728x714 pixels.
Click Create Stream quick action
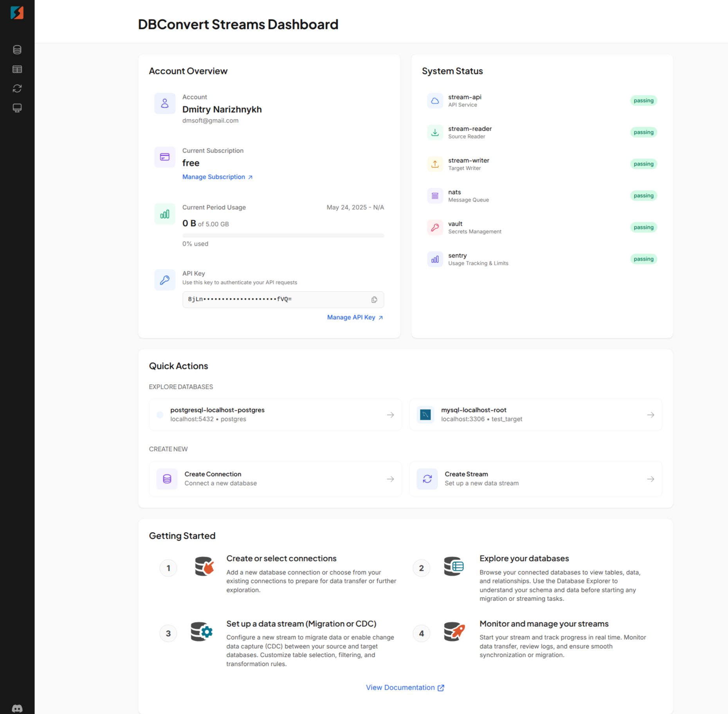(535, 478)
